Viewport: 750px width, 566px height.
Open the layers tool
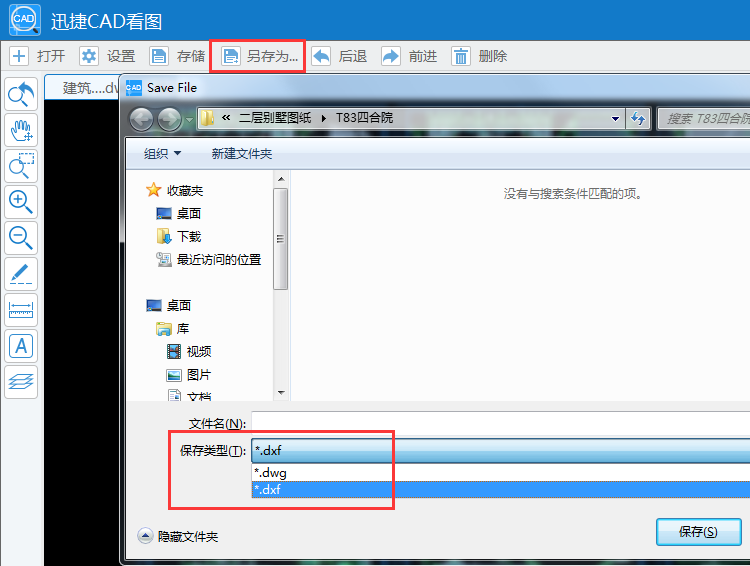21,382
